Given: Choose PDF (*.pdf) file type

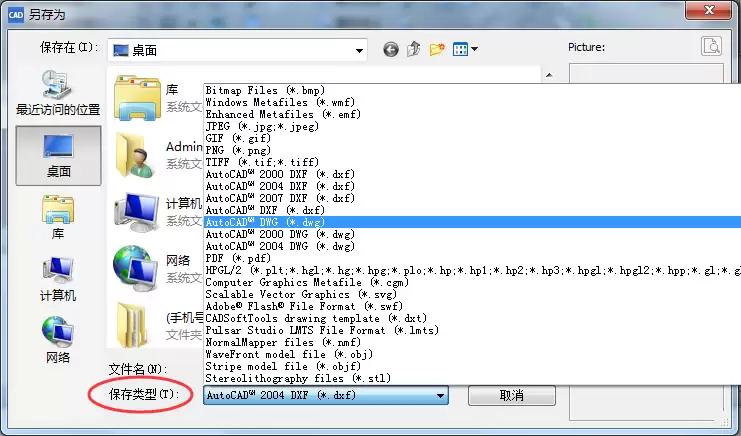Looking at the screenshot, I should 472,258.
